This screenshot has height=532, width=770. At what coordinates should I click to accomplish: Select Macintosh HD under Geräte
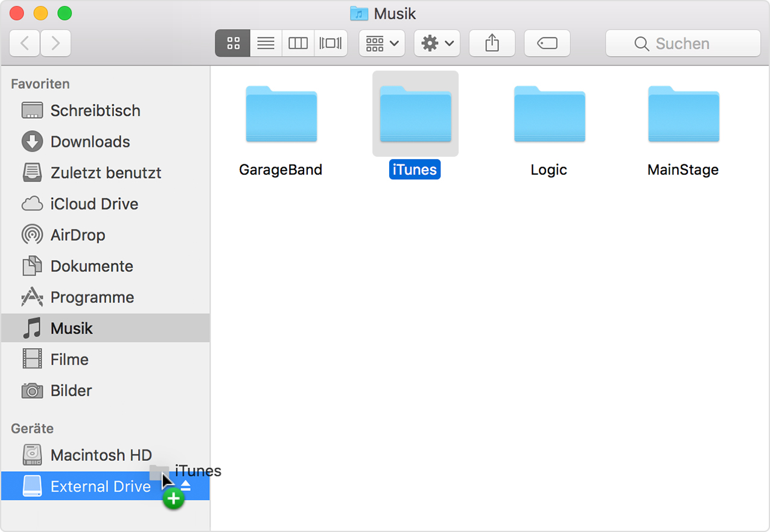coord(105,455)
